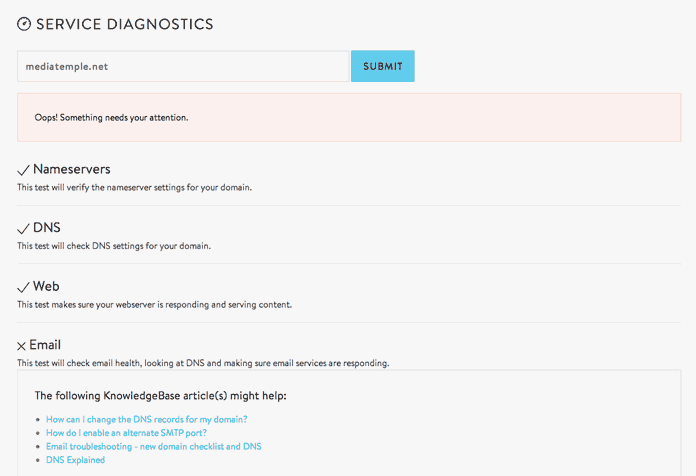Click the checkmark icon beside Nameservers
Image resolution: width=696 pixels, height=476 pixels.
click(x=23, y=170)
